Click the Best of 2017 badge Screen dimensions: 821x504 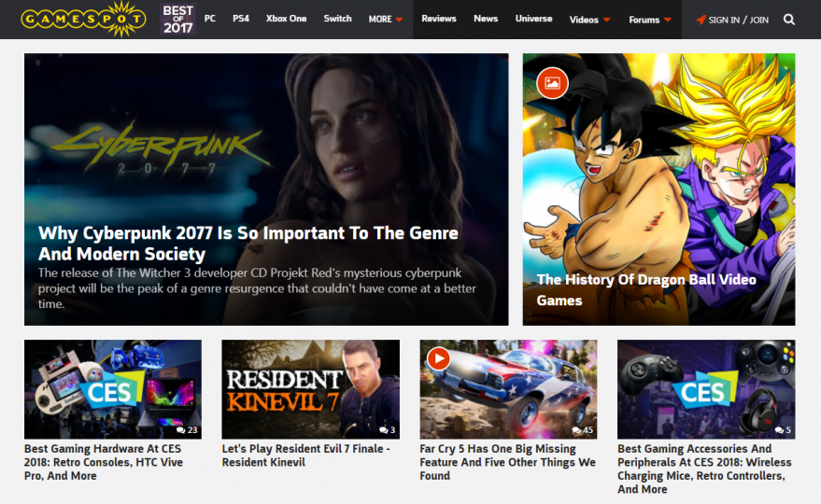(x=178, y=20)
